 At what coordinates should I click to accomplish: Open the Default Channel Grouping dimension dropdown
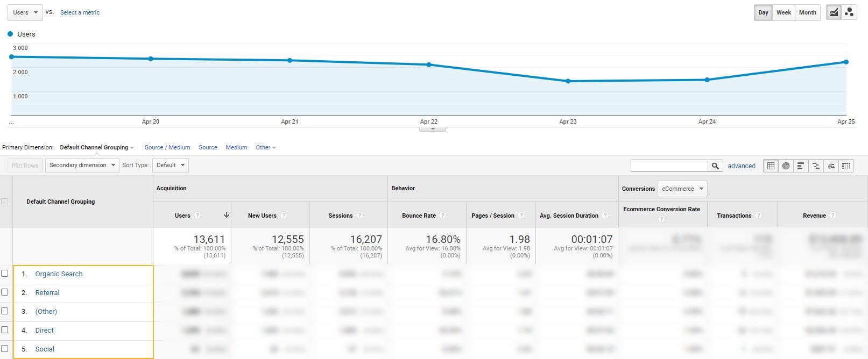pos(97,147)
